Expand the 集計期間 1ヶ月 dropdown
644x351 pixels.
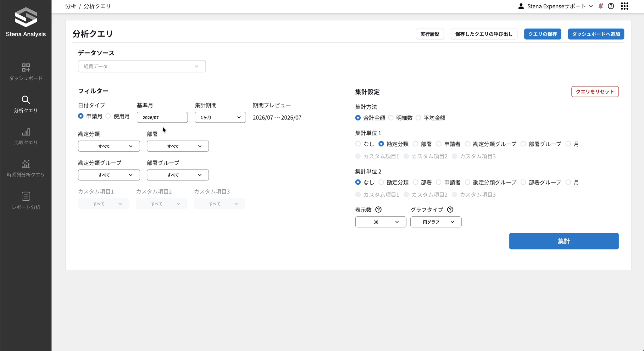[x=220, y=117]
